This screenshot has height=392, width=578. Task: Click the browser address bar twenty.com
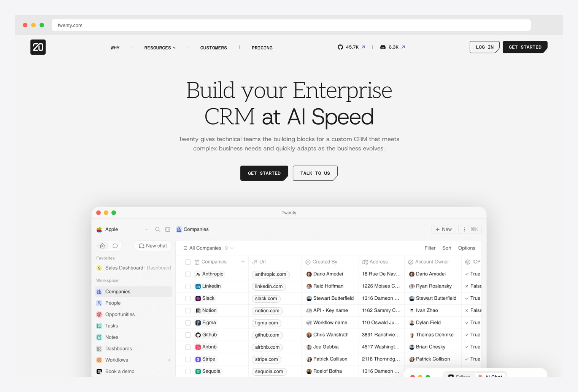point(291,25)
